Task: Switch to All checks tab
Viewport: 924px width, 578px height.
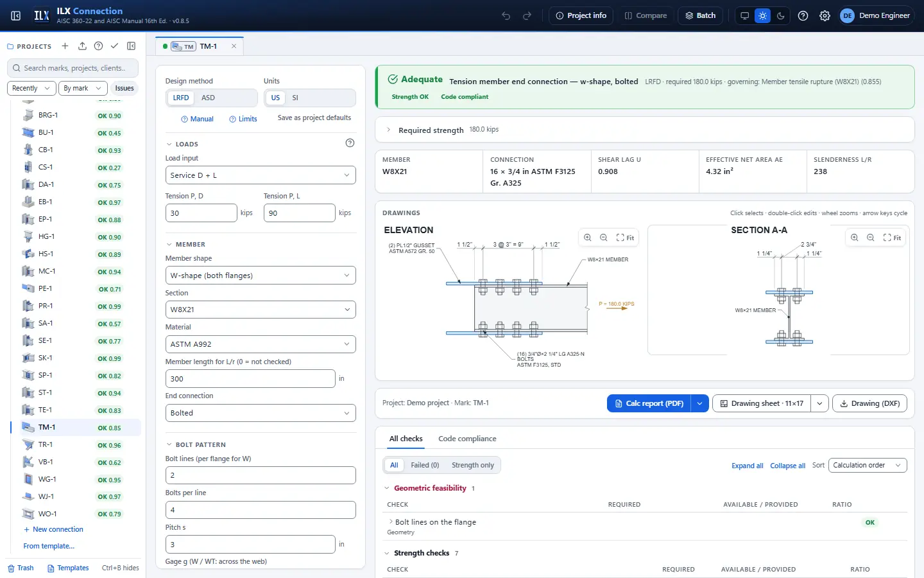Action: [x=406, y=439]
